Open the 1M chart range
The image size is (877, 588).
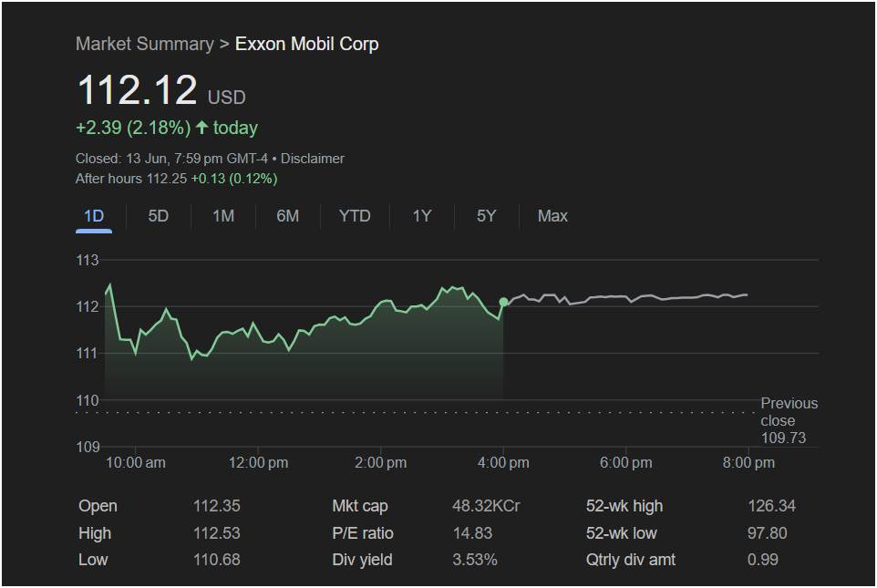point(223,217)
